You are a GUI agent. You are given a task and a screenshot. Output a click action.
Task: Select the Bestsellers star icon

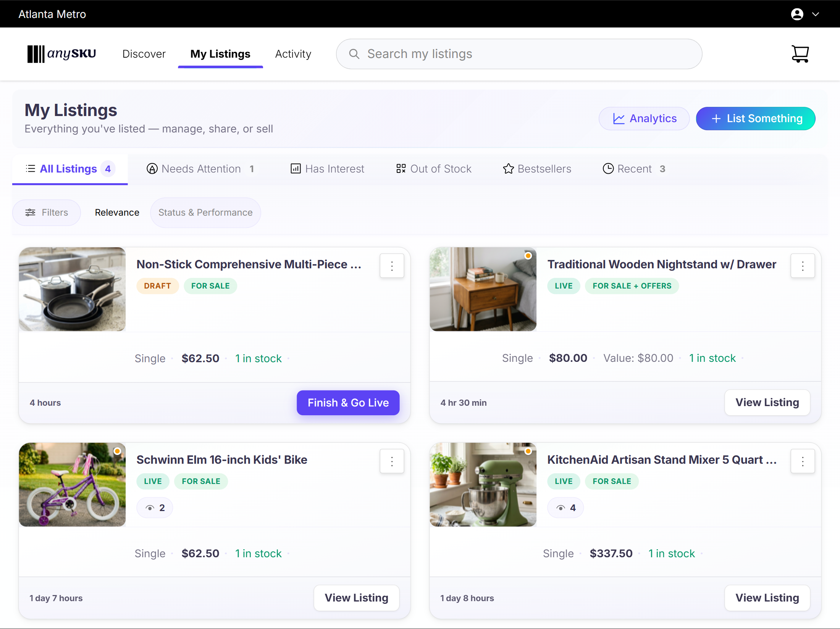pos(508,168)
